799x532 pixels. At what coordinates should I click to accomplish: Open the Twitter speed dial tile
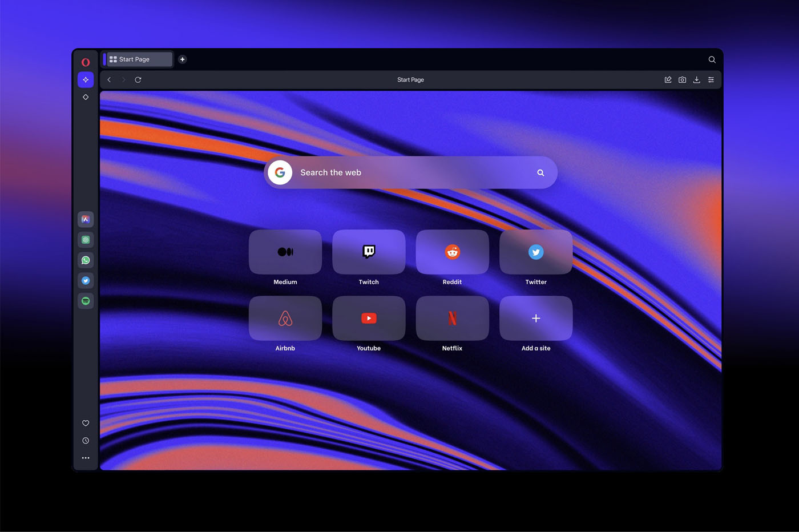536,252
